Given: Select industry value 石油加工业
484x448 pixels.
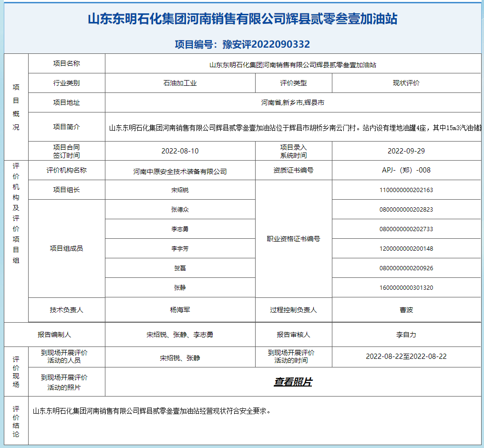Looking at the screenshot, I should click(x=180, y=83).
